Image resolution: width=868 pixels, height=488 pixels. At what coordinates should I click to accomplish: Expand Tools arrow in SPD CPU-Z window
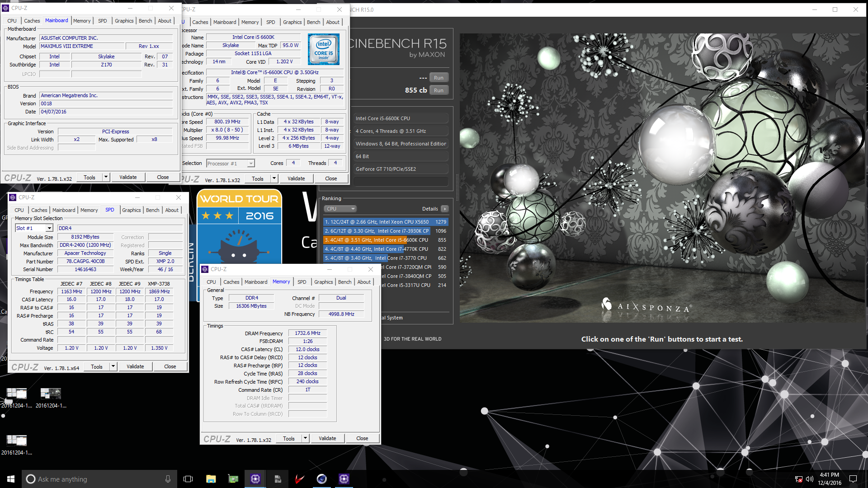(x=113, y=366)
